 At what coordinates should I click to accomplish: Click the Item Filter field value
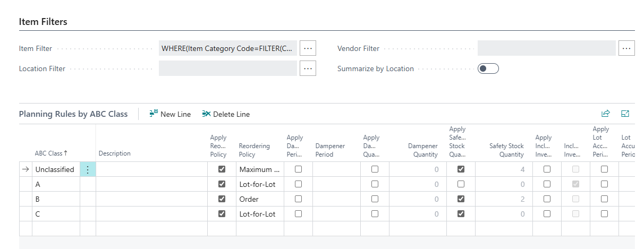pos(228,48)
